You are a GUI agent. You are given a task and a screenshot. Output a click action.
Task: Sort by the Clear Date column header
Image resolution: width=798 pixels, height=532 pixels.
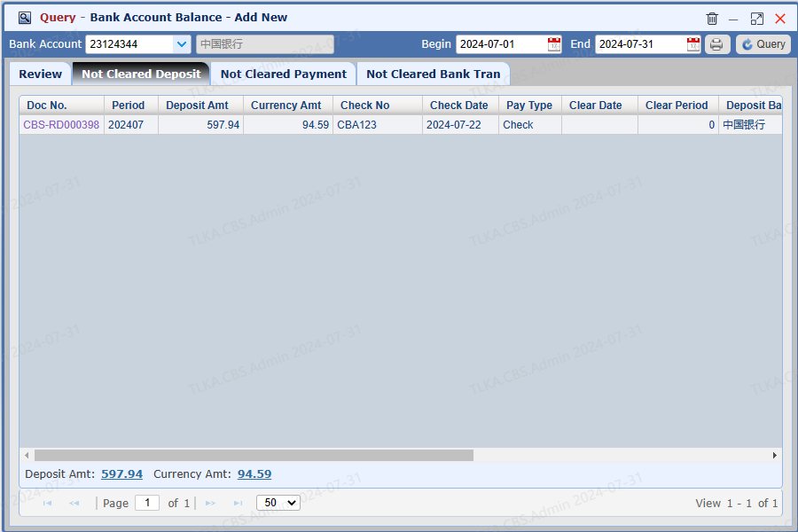coord(599,106)
